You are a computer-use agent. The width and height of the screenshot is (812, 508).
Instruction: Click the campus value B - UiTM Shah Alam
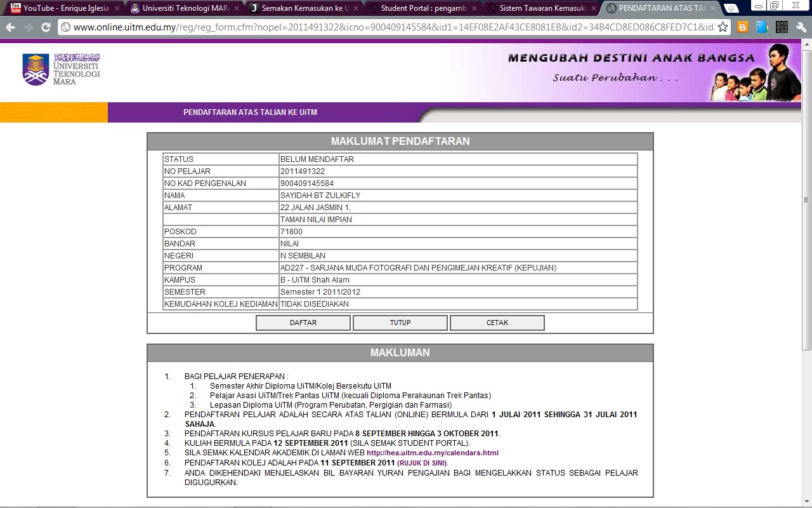tap(315, 280)
